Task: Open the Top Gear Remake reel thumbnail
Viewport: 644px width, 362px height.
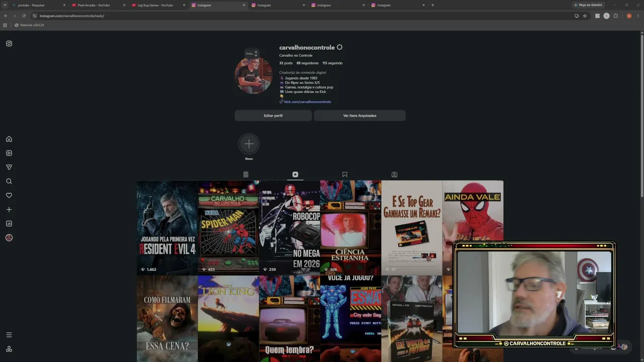Action: coord(412,228)
